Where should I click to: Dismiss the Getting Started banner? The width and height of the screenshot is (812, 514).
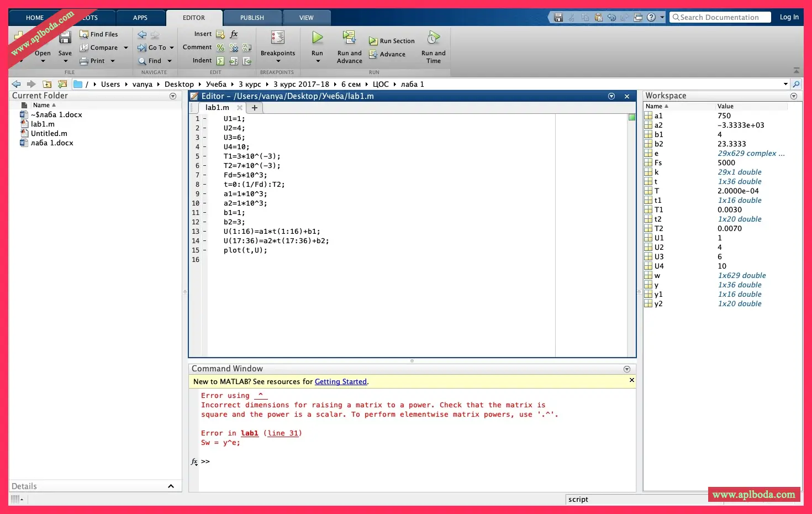[x=632, y=380]
